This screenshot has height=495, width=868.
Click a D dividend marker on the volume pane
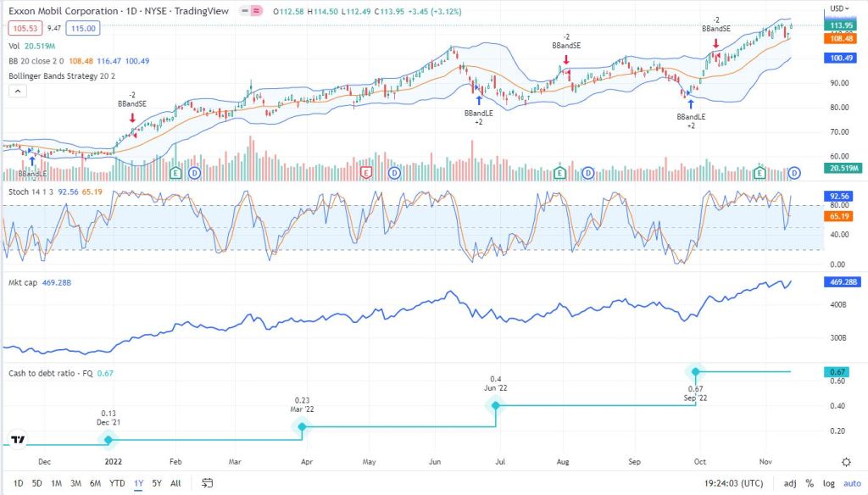click(193, 172)
